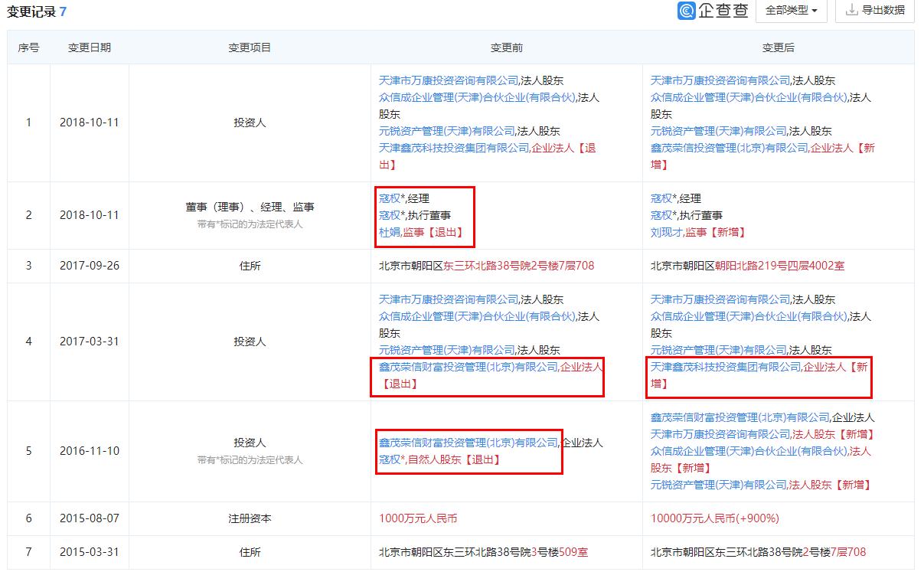Select the 2015-03-31 date cell
The height and width of the screenshot is (572, 924).
pyautogui.click(x=90, y=552)
